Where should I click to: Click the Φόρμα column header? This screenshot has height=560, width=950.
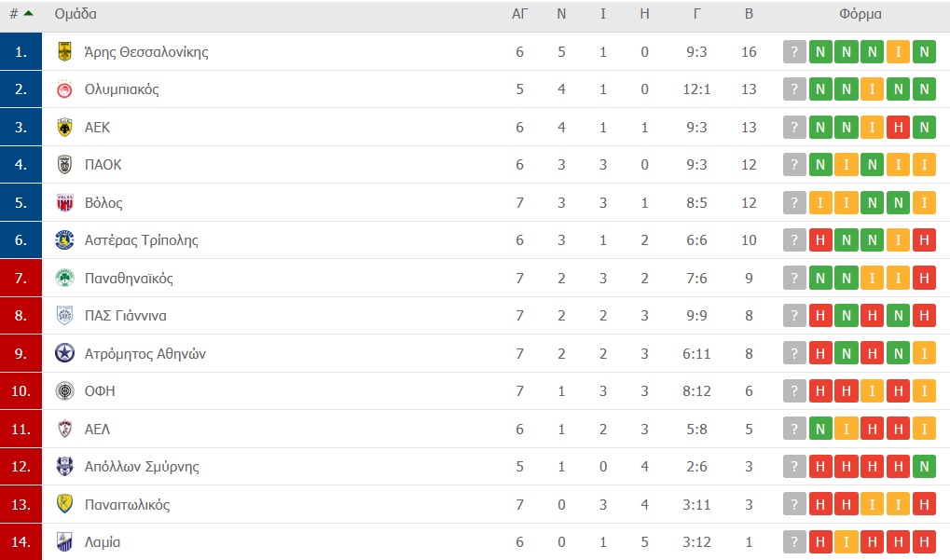point(860,14)
